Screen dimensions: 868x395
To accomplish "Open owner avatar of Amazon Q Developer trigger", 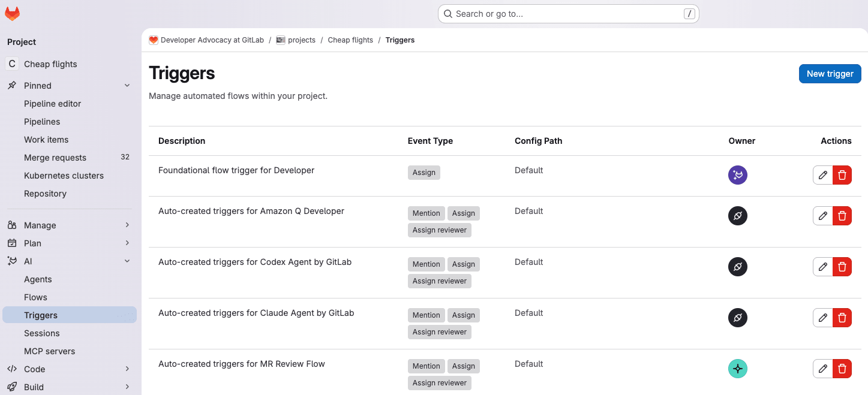I will pyautogui.click(x=738, y=216).
